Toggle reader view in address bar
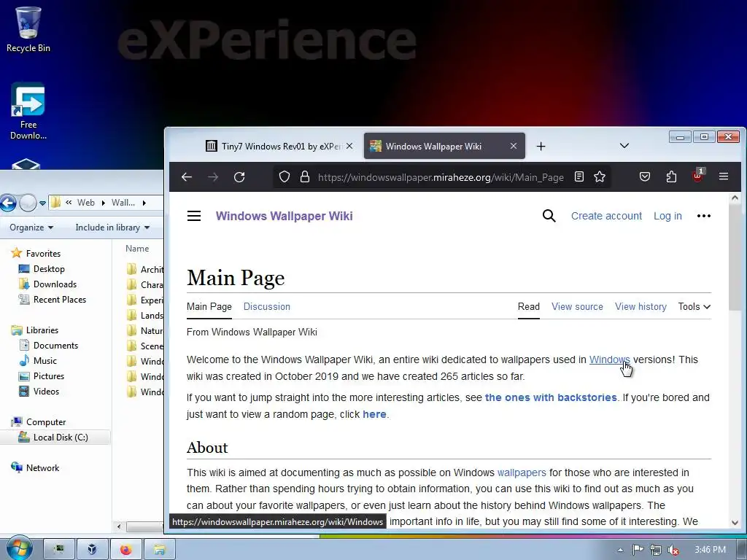The height and width of the screenshot is (560, 747). [578, 176]
